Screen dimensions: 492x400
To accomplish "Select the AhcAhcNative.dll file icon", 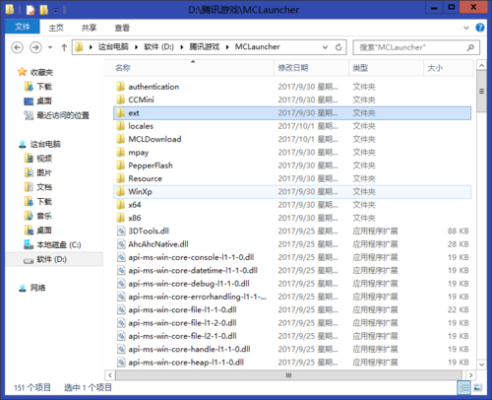I will coord(121,244).
